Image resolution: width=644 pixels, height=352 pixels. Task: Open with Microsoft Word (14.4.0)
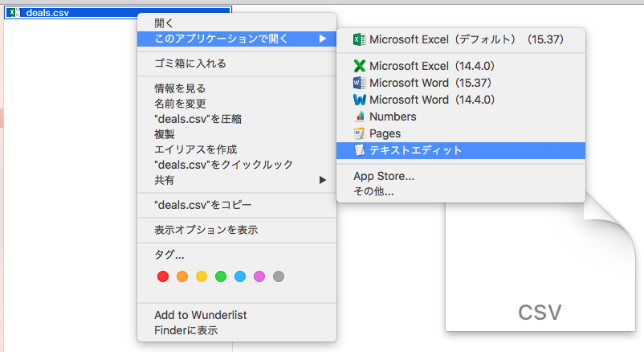[x=461, y=100]
